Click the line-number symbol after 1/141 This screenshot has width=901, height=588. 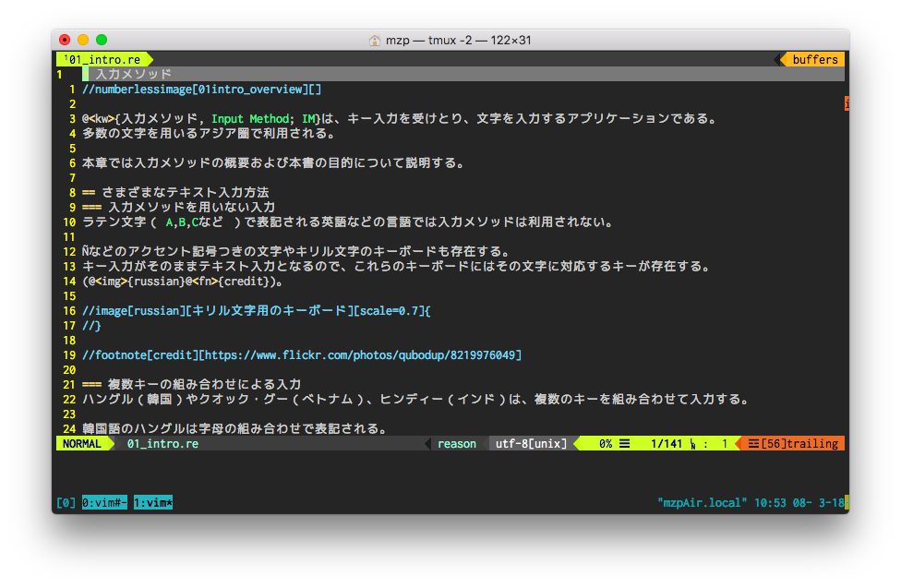point(692,444)
